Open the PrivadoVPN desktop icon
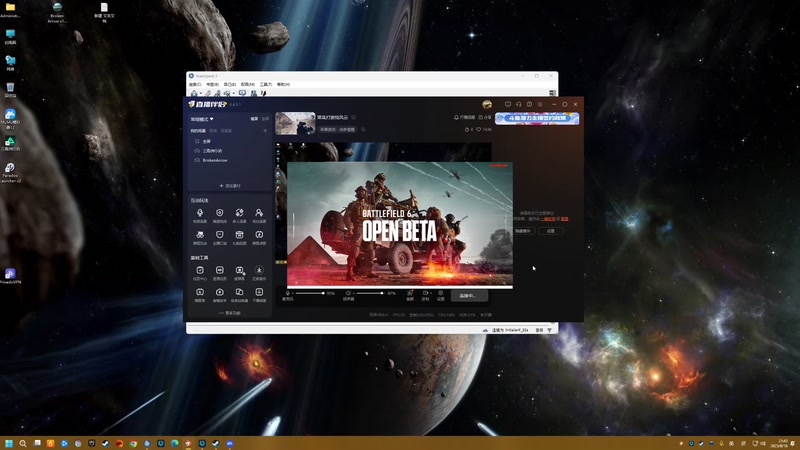The image size is (800, 450). (x=10, y=276)
